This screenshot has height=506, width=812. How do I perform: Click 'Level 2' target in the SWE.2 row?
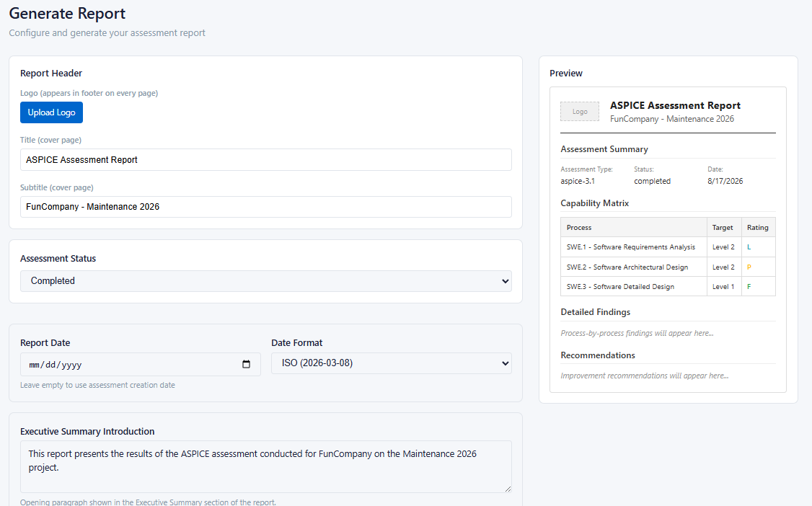tap(723, 267)
